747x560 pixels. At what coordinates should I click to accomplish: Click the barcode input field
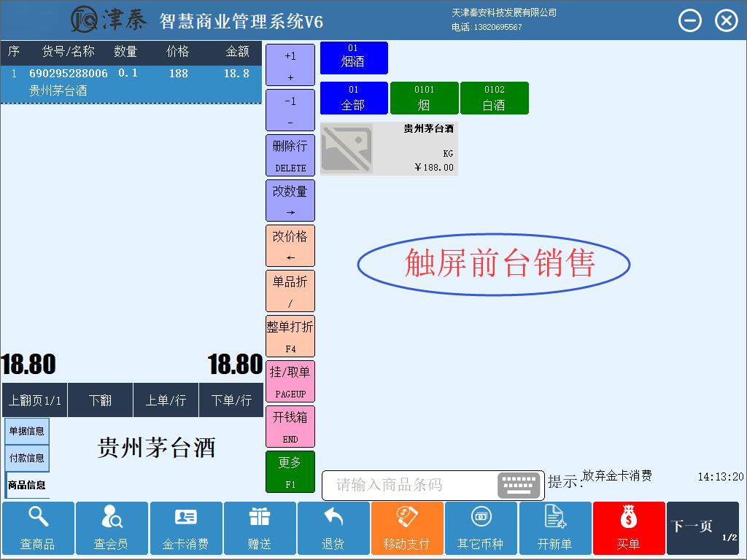pos(409,485)
